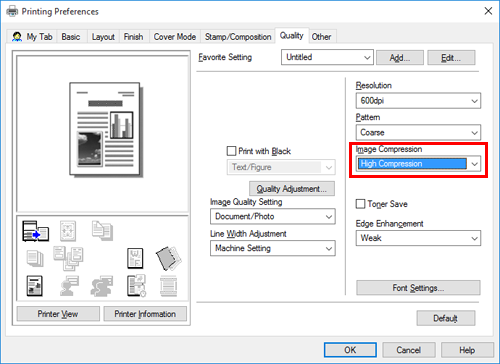Click the page with clock icon
Screen dimensions: 500x364
pos(136,286)
